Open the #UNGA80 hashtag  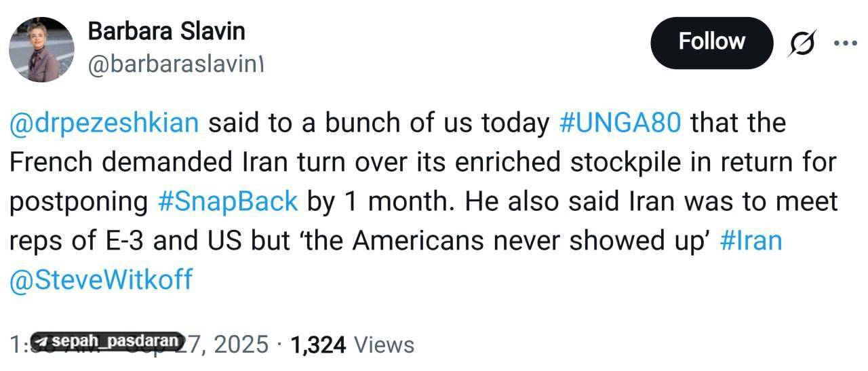click(x=620, y=124)
